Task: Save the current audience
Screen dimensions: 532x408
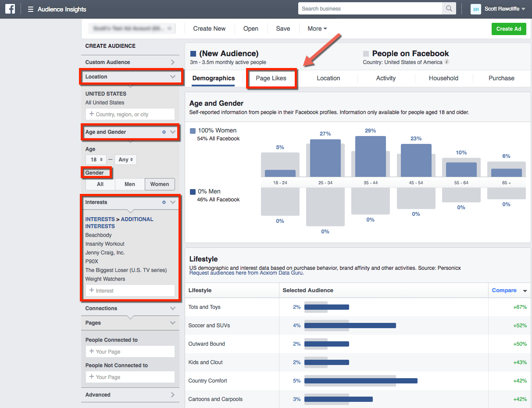Action: [283, 29]
